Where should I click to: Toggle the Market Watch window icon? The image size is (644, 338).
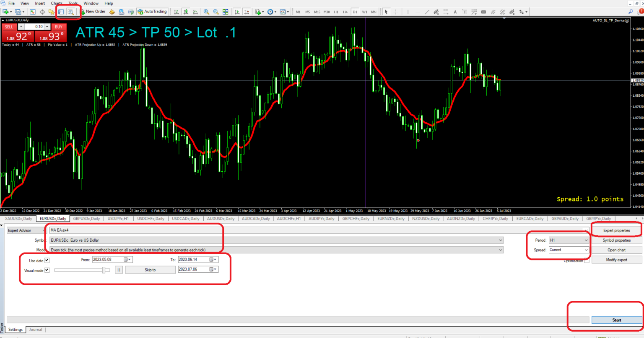pyautogui.click(x=32, y=12)
